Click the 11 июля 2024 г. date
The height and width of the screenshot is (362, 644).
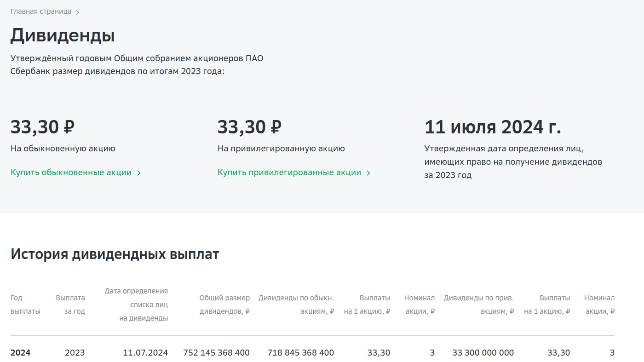[x=493, y=127]
